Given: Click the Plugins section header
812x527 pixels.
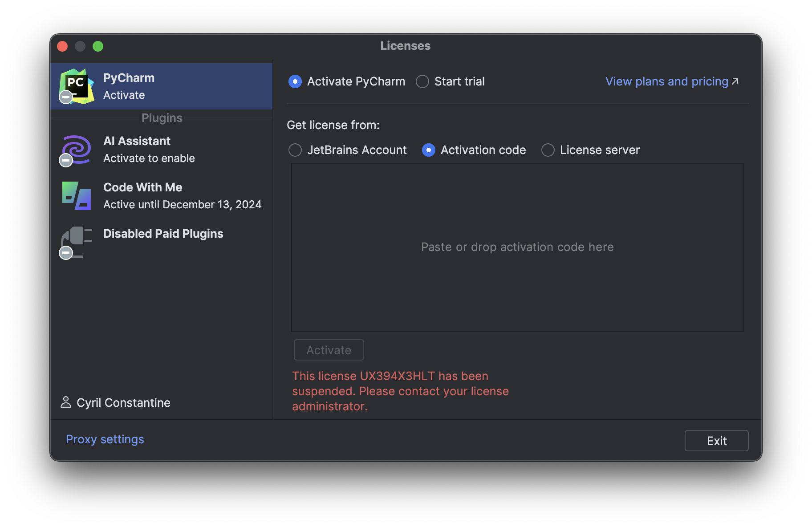Looking at the screenshot, I should 162,118.
